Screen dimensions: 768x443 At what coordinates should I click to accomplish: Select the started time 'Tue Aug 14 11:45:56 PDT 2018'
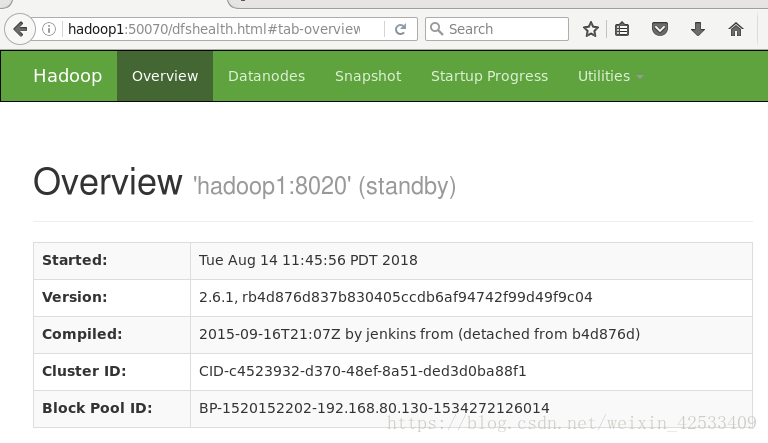[x=308, y=260]
